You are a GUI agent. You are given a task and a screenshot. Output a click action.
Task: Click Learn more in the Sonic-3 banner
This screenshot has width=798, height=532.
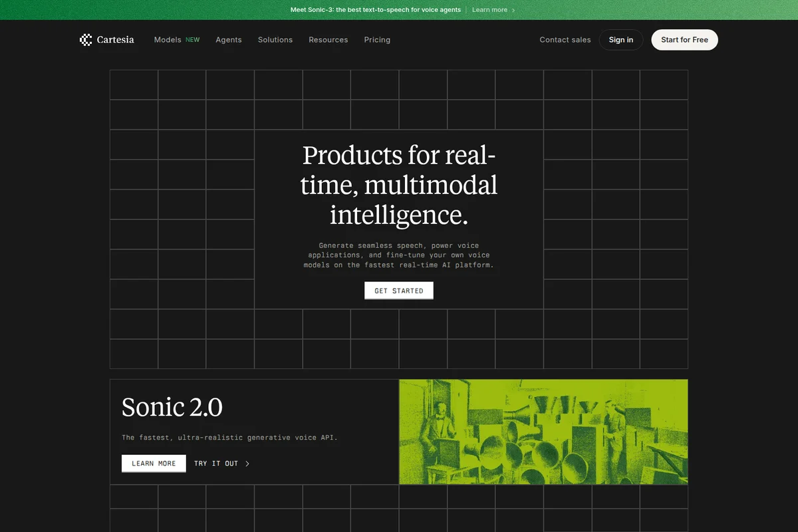pyautogui.click(x=490, y=10)
